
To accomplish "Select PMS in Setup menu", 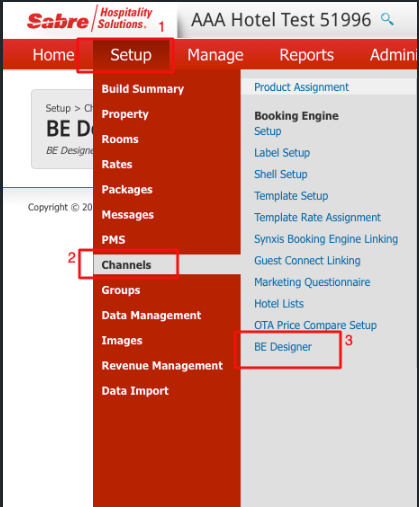I will pyautogui.click(x=113, y=240).
